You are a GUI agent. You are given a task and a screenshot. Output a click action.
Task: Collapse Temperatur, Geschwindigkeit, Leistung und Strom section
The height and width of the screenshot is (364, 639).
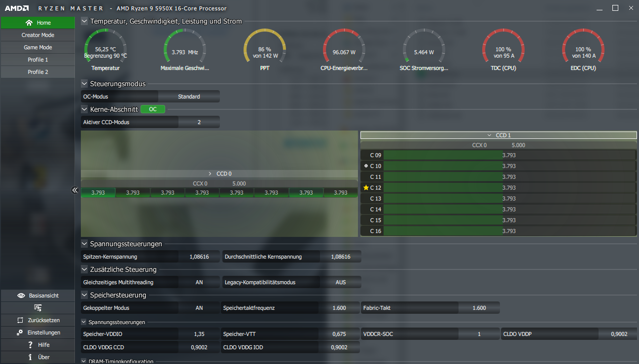pyautogui.click(x=84, y=21)
